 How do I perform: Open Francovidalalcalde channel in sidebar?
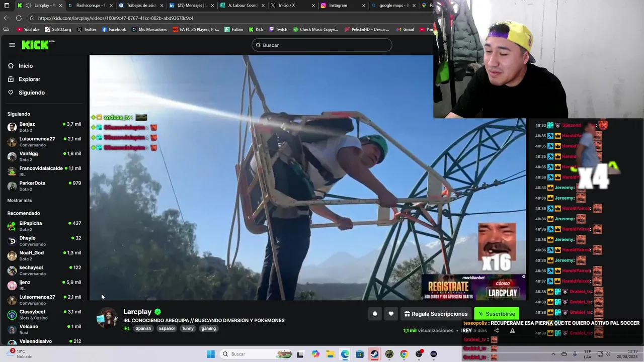pyautogui.click(x=44, y=171)
